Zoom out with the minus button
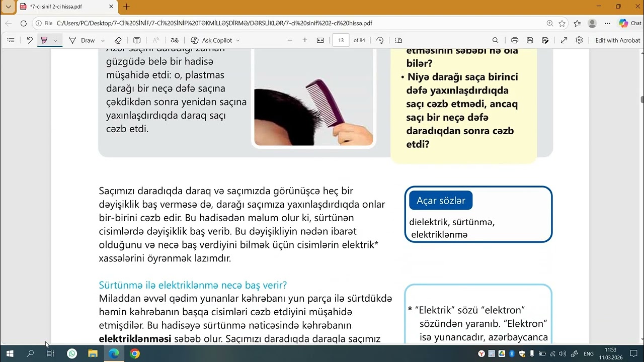 click(290, 40)
